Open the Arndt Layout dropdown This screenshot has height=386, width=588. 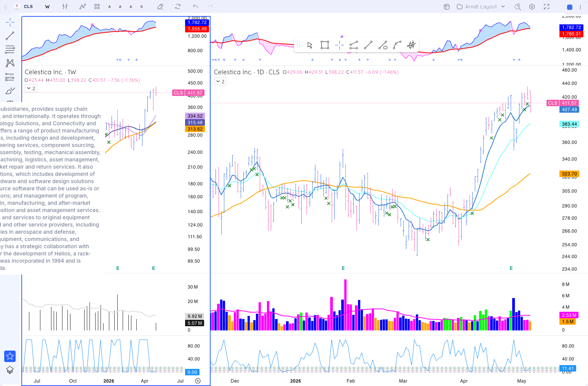pos(481,6)
